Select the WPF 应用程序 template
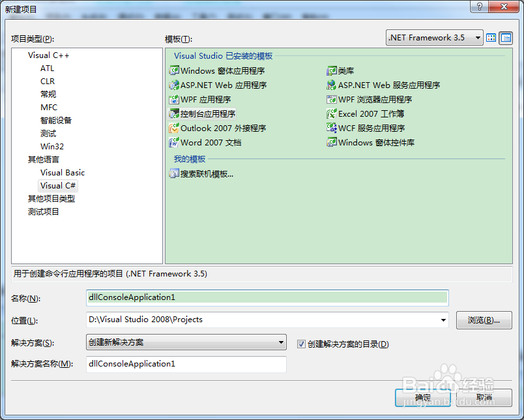 (x=205, y=99)
